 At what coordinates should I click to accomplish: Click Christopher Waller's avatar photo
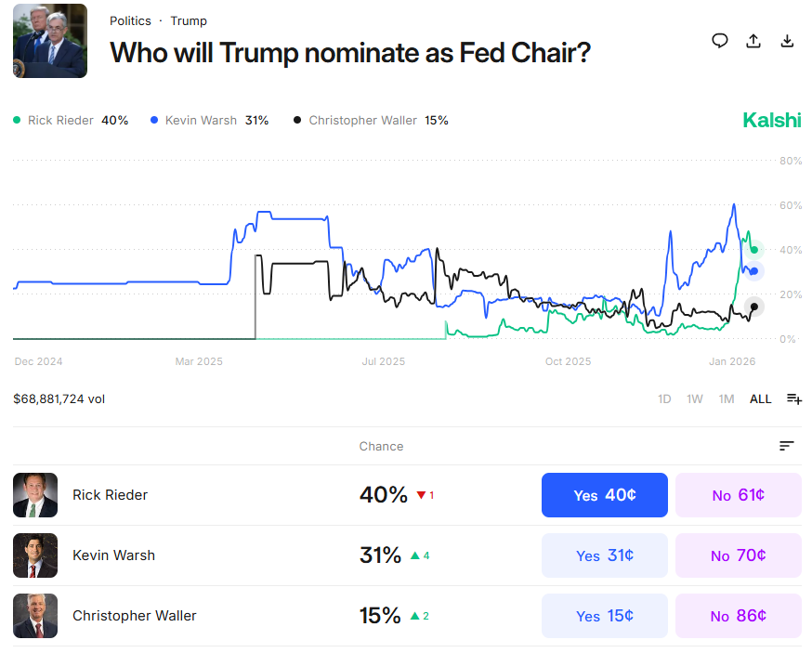tap(35, 615)
